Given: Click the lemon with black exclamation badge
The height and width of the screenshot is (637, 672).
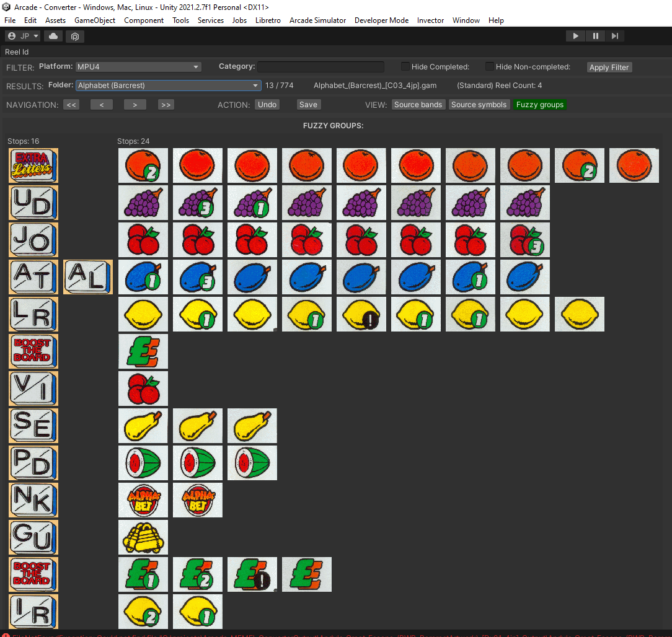Looking at the screenshot, I should pos(361,314).
